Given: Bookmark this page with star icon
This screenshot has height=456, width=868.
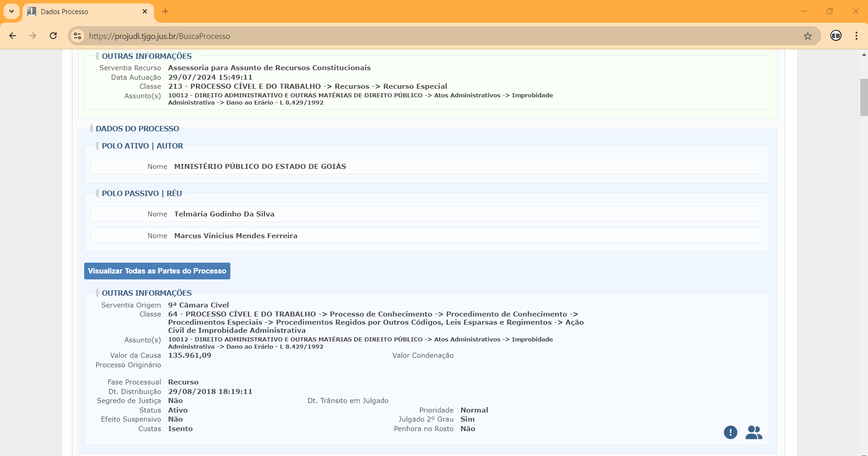Looking at the screenshot, I should point(807,36).
